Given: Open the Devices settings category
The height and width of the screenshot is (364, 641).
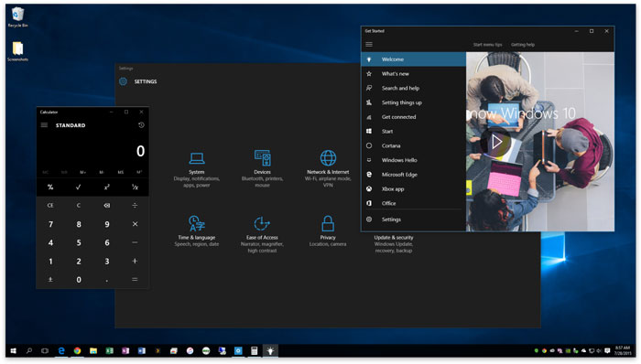Looking at the screenshot, I should click(262, 168).
